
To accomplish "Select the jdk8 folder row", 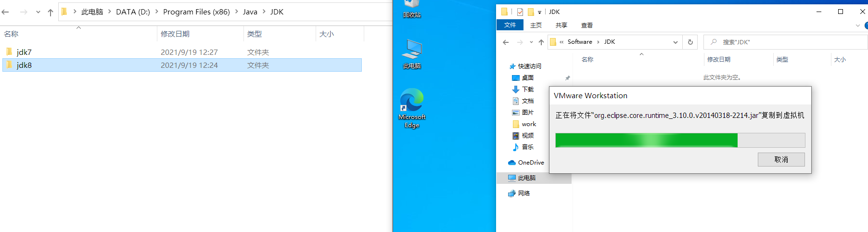I will coord(182,65).
